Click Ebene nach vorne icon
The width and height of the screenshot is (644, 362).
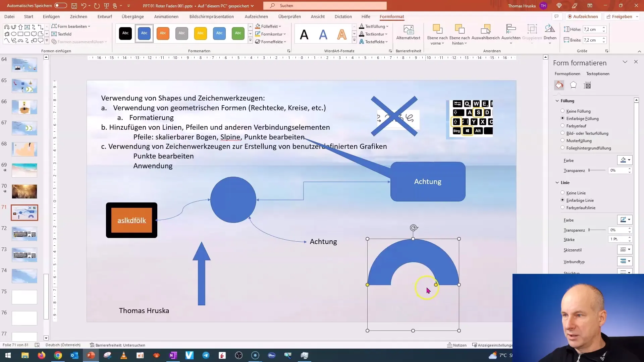pyautogui.click(x=437, y=29)
